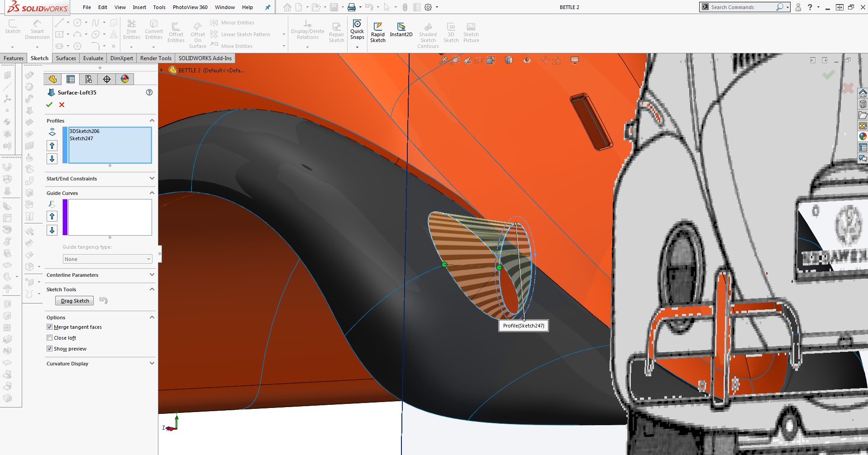Click Shaded Sketch Contours icon

point(428,35)
